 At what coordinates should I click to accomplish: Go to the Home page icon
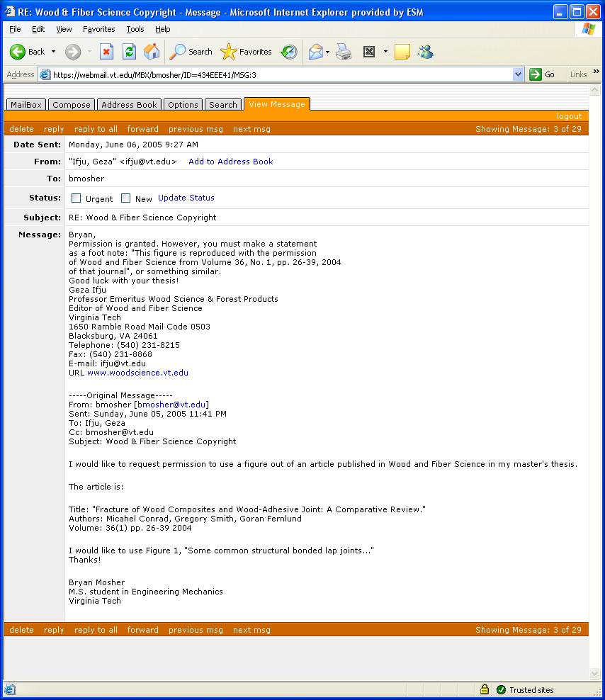(x=152, y=52)
